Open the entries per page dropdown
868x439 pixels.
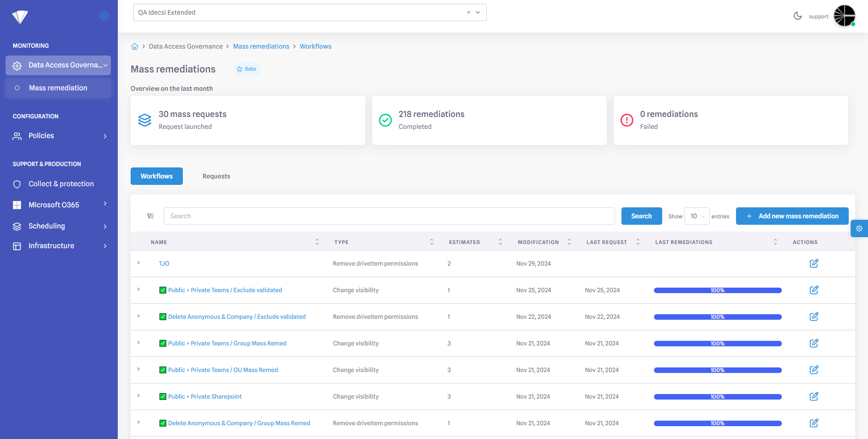click(x=697, y=216)
